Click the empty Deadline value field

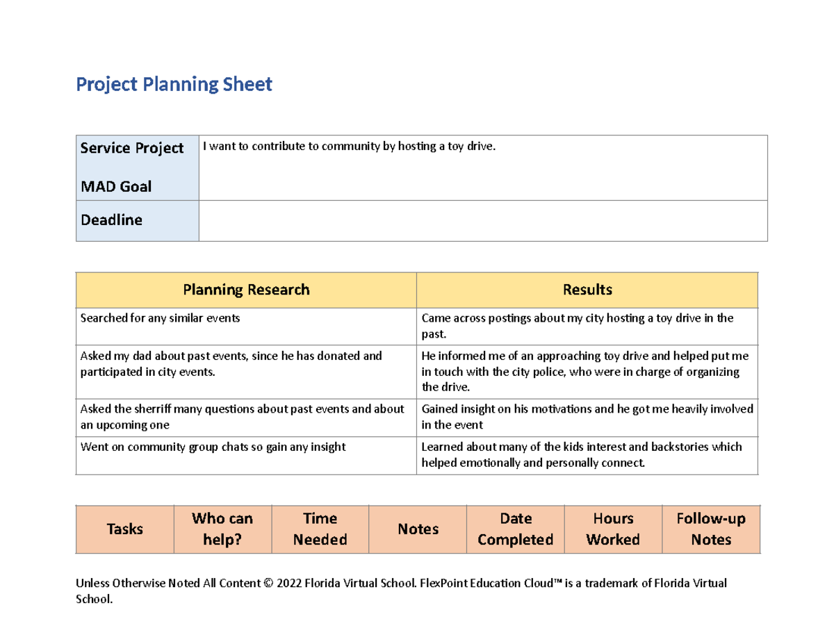(x=483, y=221)
